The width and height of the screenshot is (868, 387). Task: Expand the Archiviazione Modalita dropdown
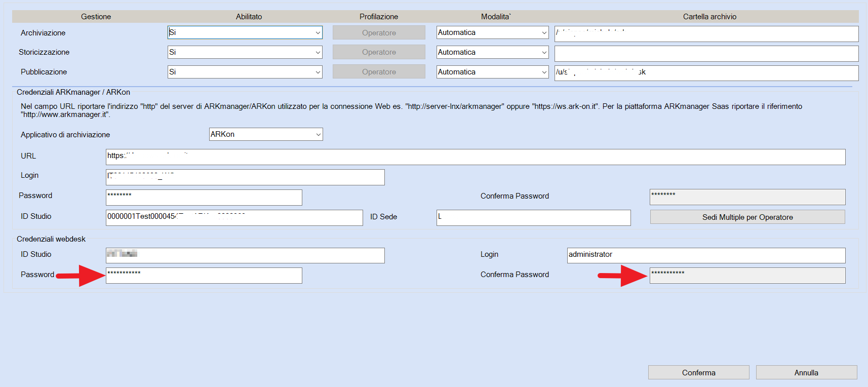(492, 32)
